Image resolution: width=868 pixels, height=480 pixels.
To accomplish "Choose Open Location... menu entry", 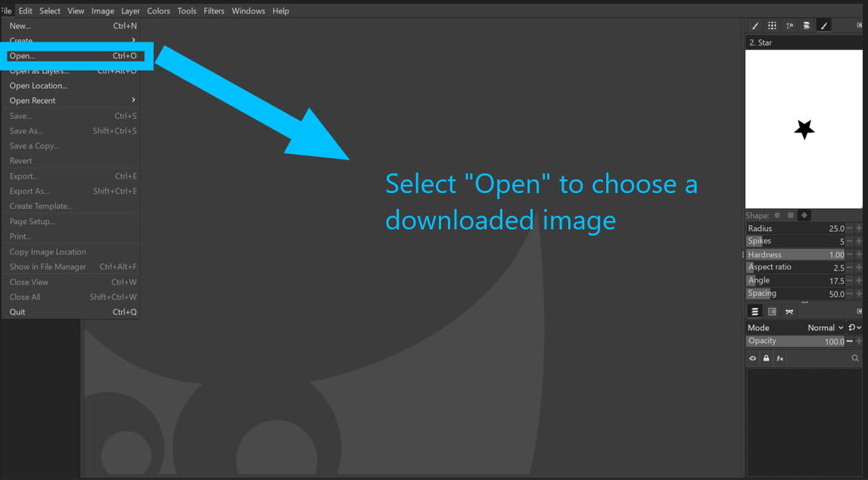I will (72, 86).
